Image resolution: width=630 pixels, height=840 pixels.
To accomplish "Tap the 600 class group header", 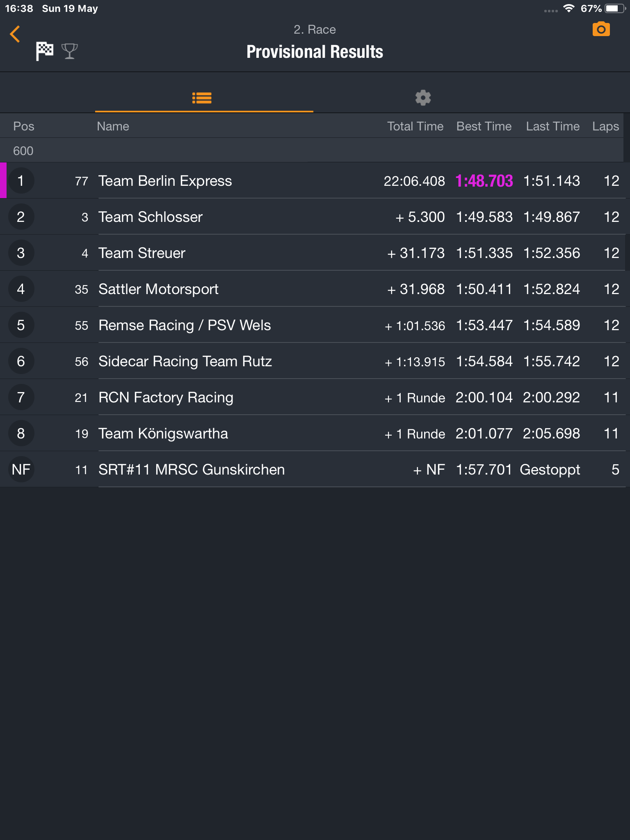I will point(312,151).
